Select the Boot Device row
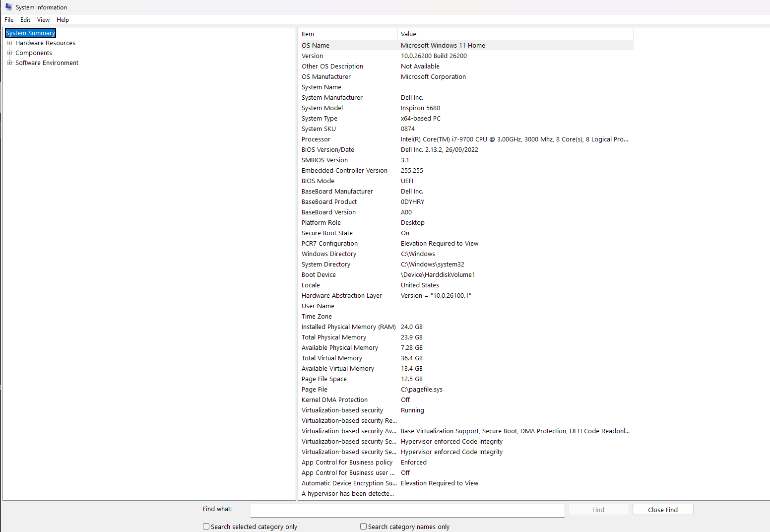This screenshot has height=532, width=770. 466,274
